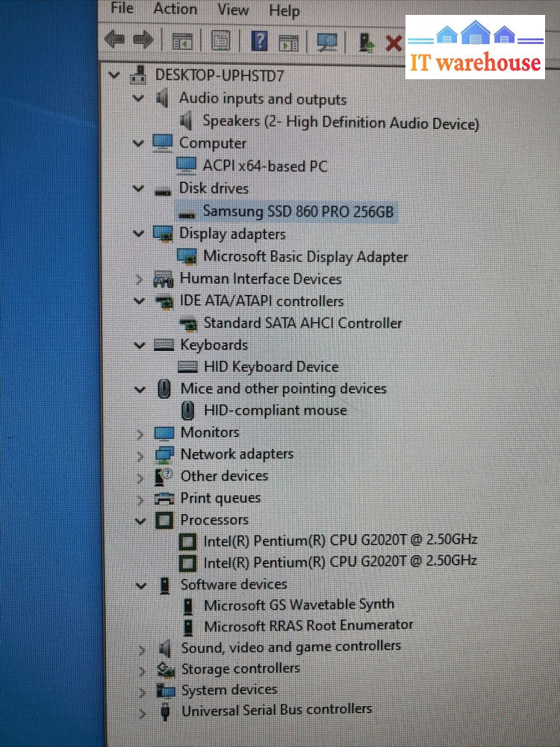Expand the Network adapters category
560x747 pixels.
point(140,455)
